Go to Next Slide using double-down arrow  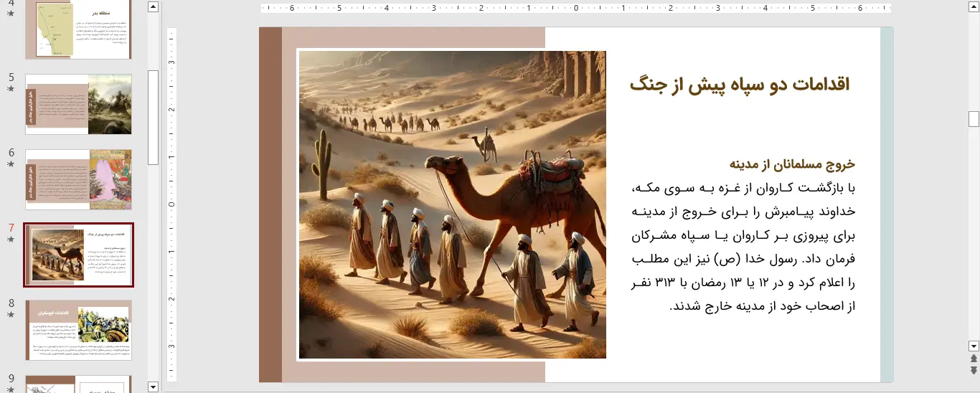974,370
